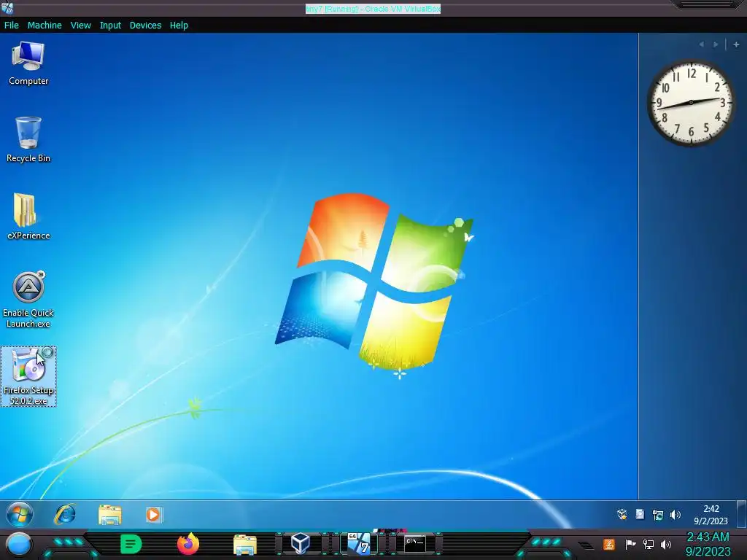This screenshot has height=560, width=747.
Task: Open the Machine menu
Action: coord(44,26)
